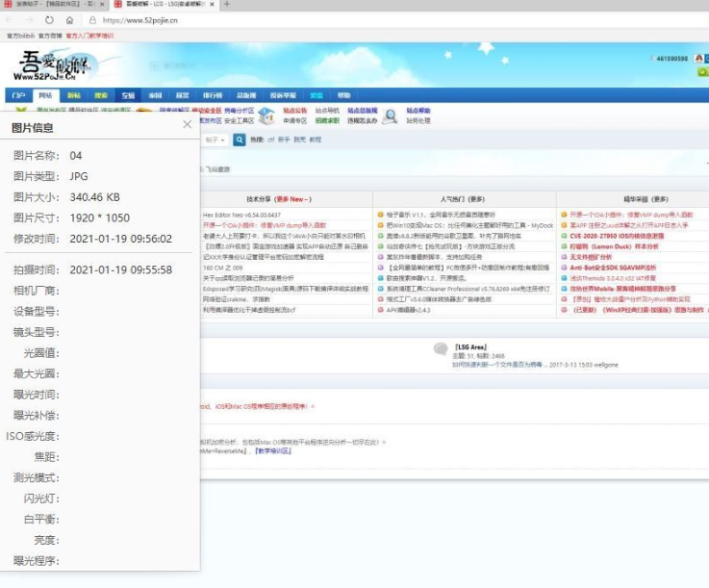This screenshot has height=588, width=709.
Task: Open 把Win10变成Mac OS MyDock thread
Action: click(x=469, y=225)
